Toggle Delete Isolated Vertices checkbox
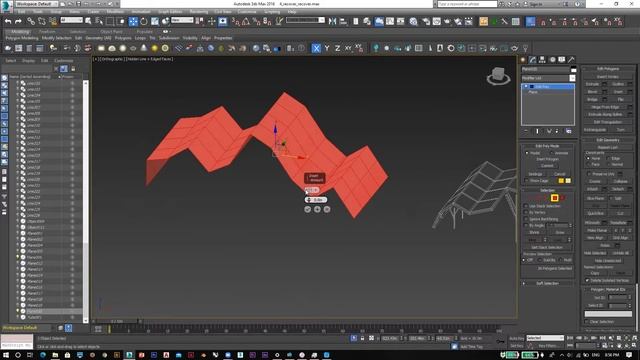640x360 pixels. (588, 280)
